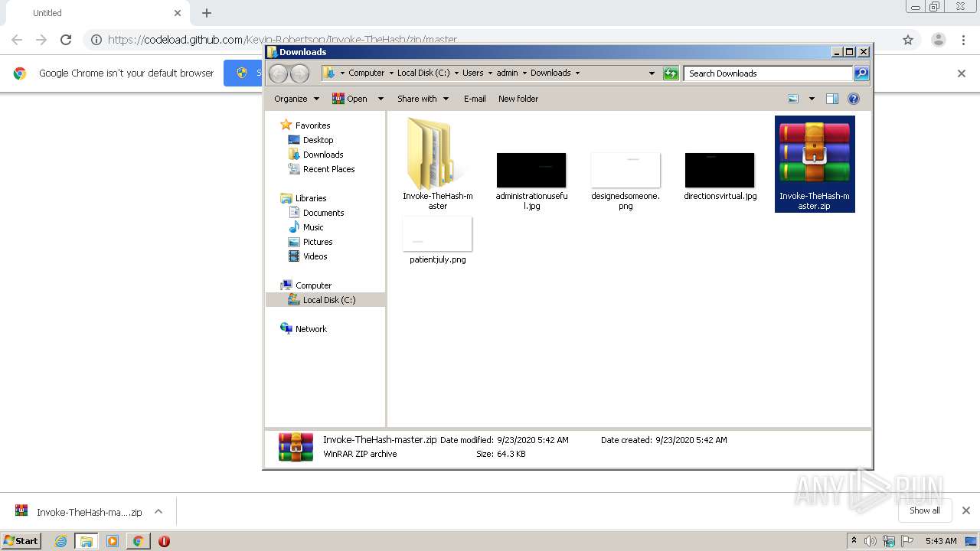The image size is (980, 551).
Task: Open Explorer Help icon
Action: [x=854, y=99]
